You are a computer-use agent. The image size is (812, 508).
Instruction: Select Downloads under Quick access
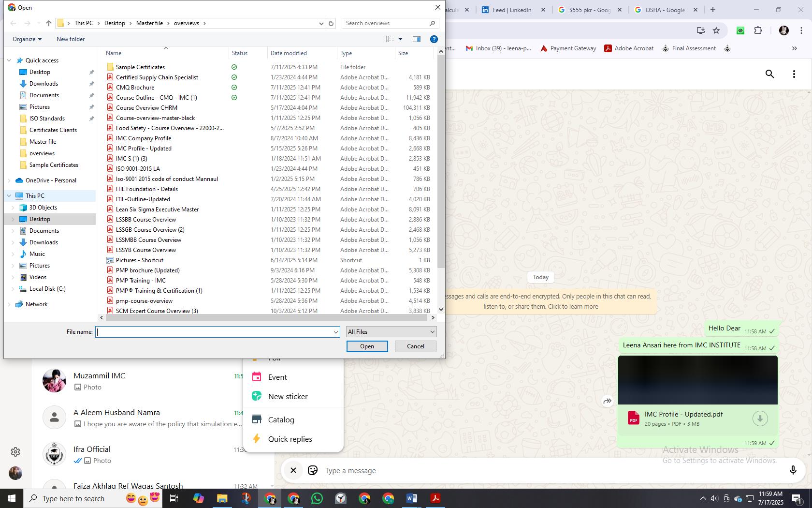(x=43, y=84)
